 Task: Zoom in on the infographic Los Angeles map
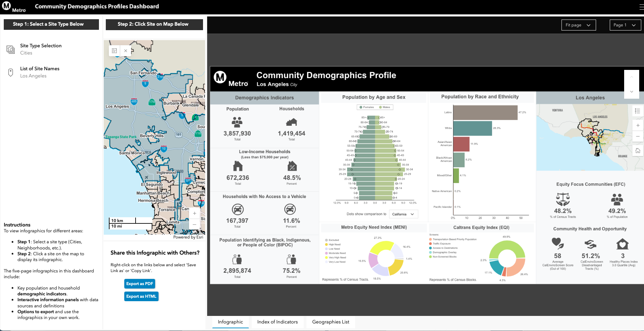[x=637, y=125]
